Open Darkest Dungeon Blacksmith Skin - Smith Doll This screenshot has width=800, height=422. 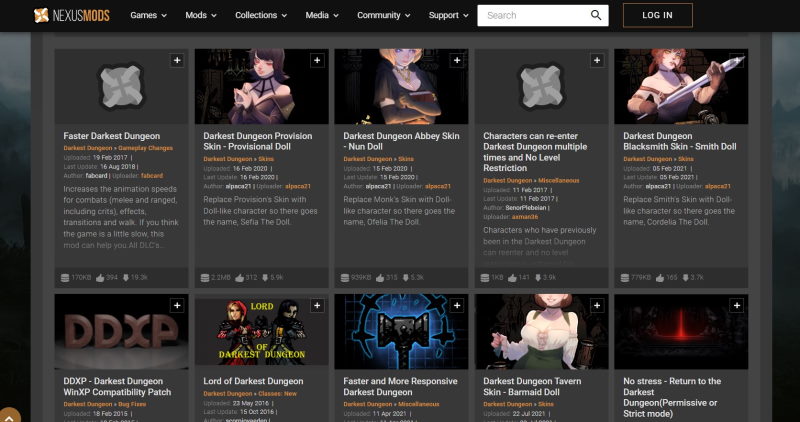tap(680, 141)
